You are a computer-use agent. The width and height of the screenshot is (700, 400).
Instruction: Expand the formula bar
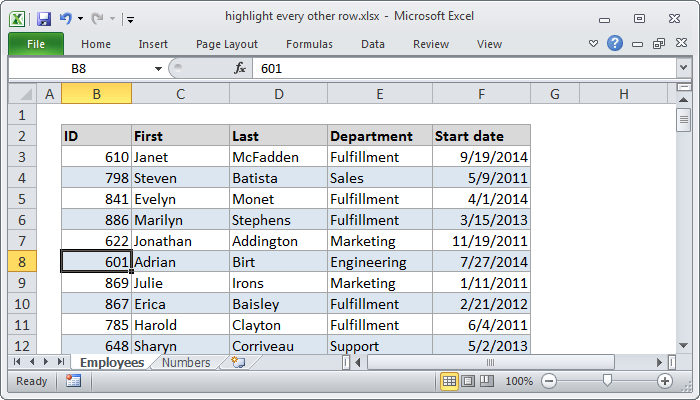[683, 68]
